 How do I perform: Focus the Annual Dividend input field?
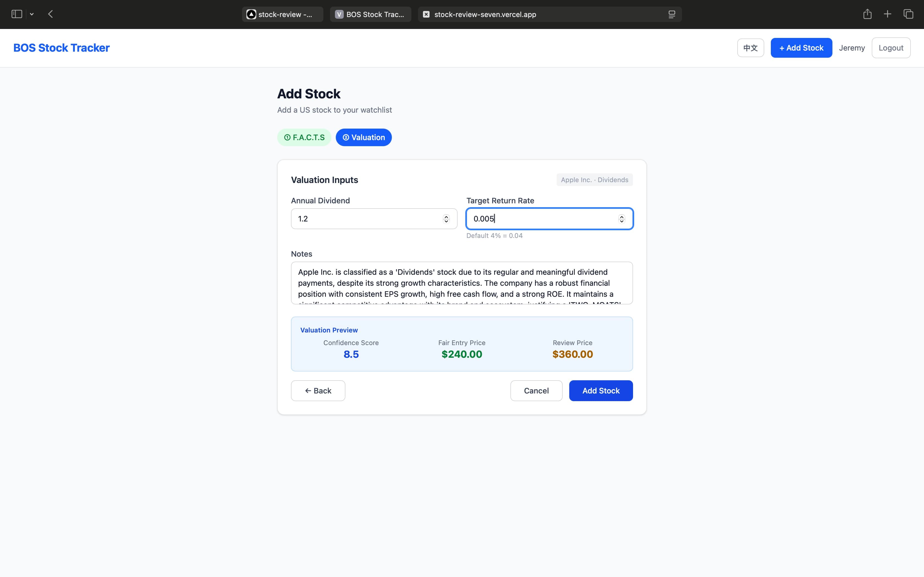367,219
